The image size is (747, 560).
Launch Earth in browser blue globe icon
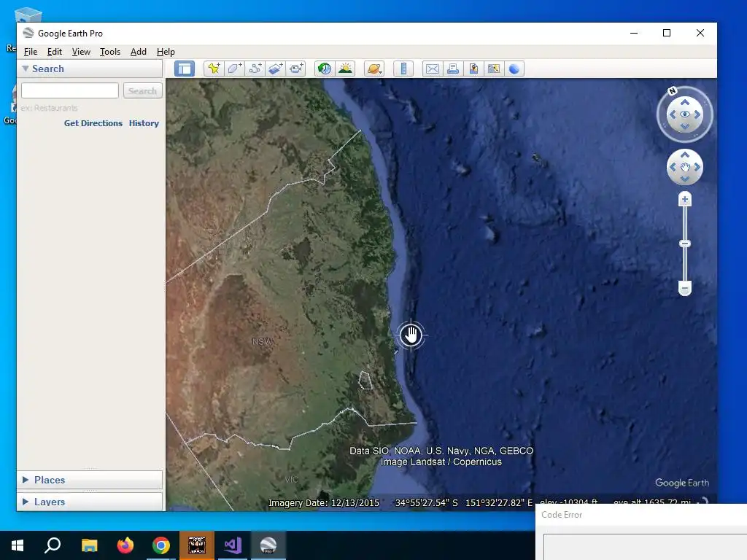(x=514, y=69)
